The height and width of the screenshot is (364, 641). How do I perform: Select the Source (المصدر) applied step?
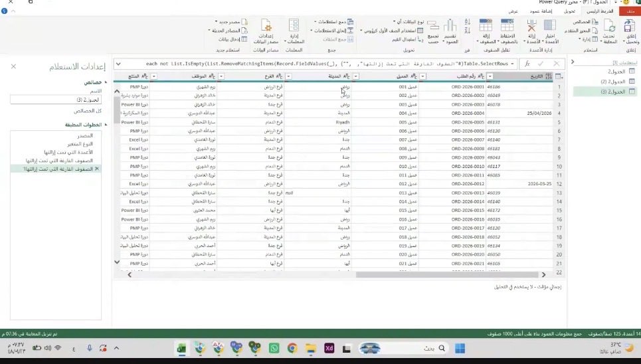click(x=85, y=136)
